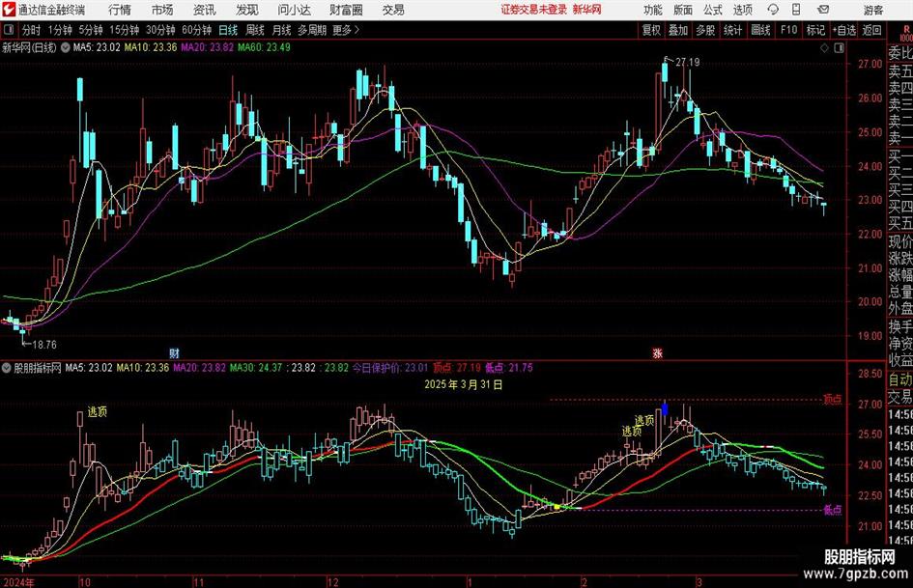
Task: Click the 多股 multi-stock button
Action: [705, 30]
